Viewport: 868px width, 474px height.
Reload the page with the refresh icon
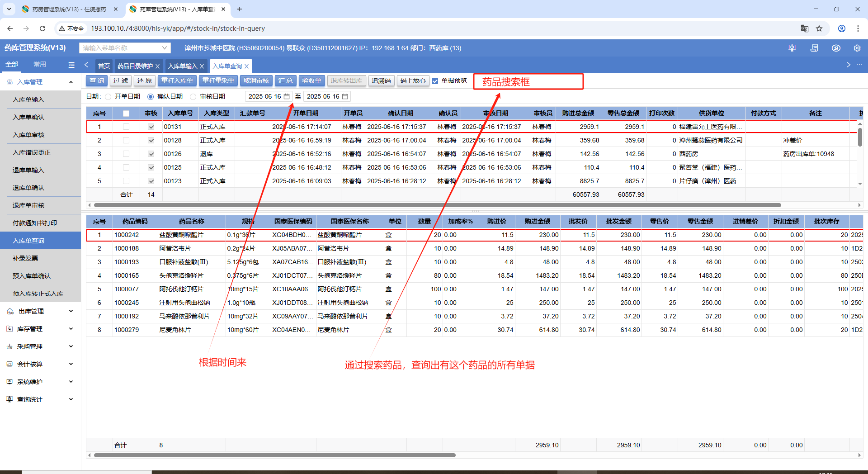pyautogui.click(x=42, y=28)
